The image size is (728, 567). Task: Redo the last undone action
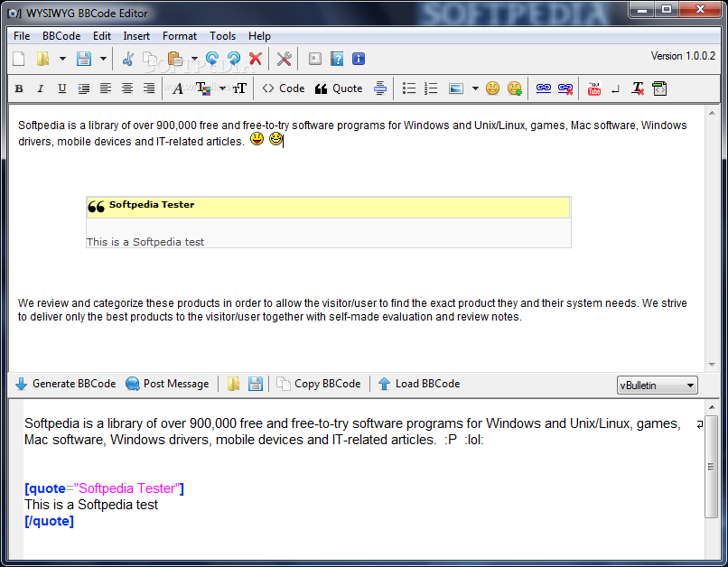coord(234,59)
